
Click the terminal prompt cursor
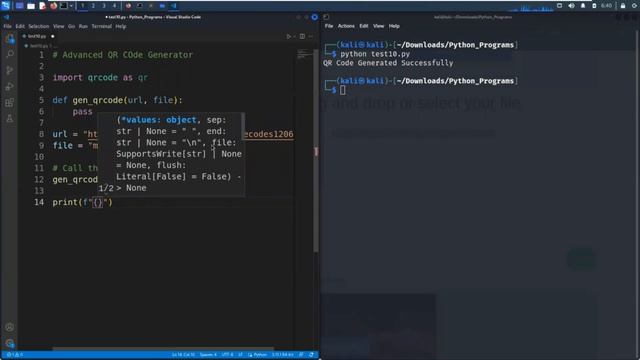click(342, 90)
